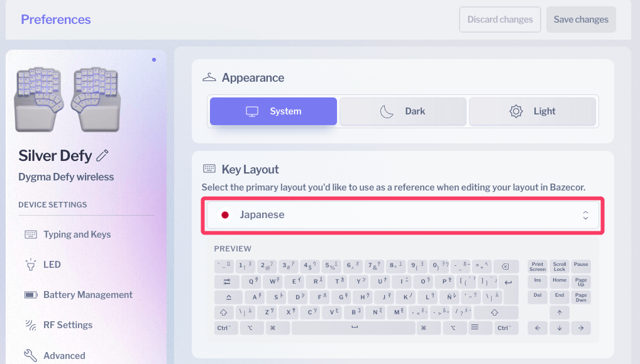This screenshot has height=364, width=640.
Task: Click the pencil icon beside Silver Defy
Action: click(x=103, y=155)
